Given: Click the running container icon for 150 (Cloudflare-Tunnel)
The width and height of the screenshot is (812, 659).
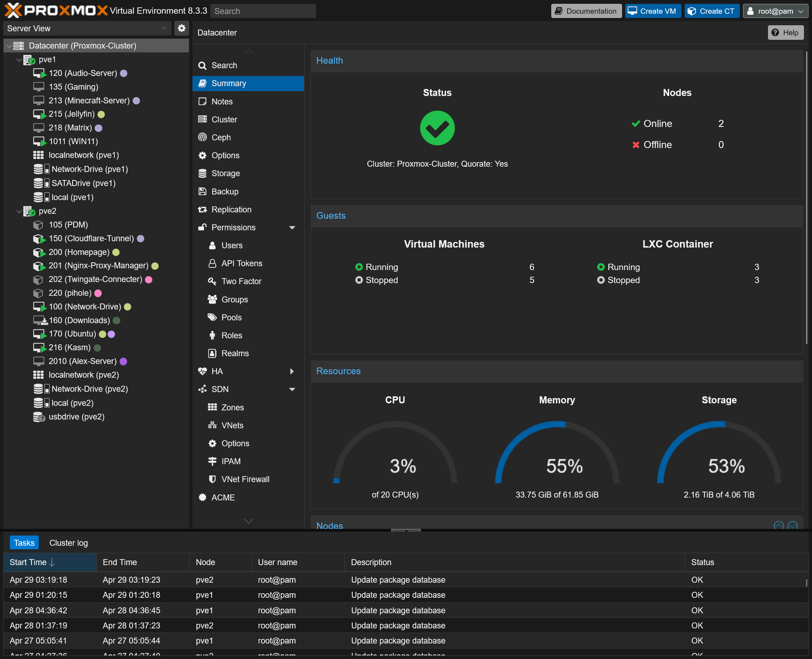Looking at the screenshot, I should 39,239.
